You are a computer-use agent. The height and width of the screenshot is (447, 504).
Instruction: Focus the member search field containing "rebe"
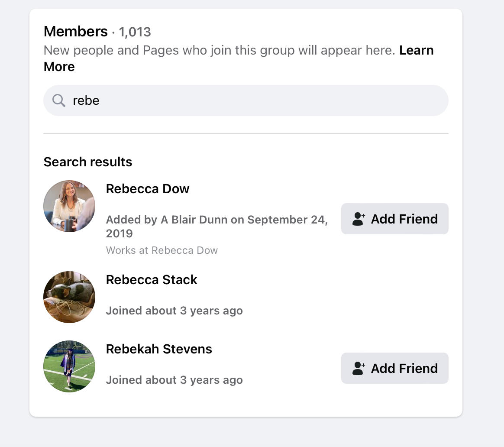tap(251, 100)
